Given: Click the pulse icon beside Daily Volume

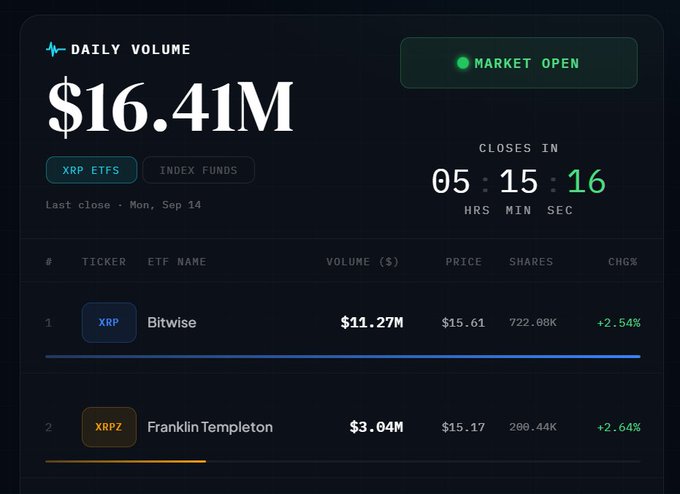Looking at the screenshot, I should (55, 49).
